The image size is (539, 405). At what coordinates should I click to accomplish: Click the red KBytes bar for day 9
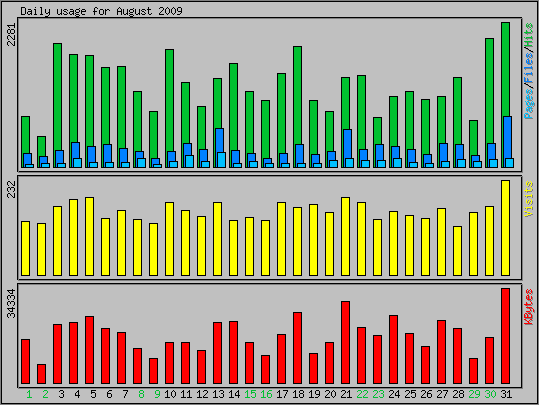pyautogui.click(x=153, y=371)
